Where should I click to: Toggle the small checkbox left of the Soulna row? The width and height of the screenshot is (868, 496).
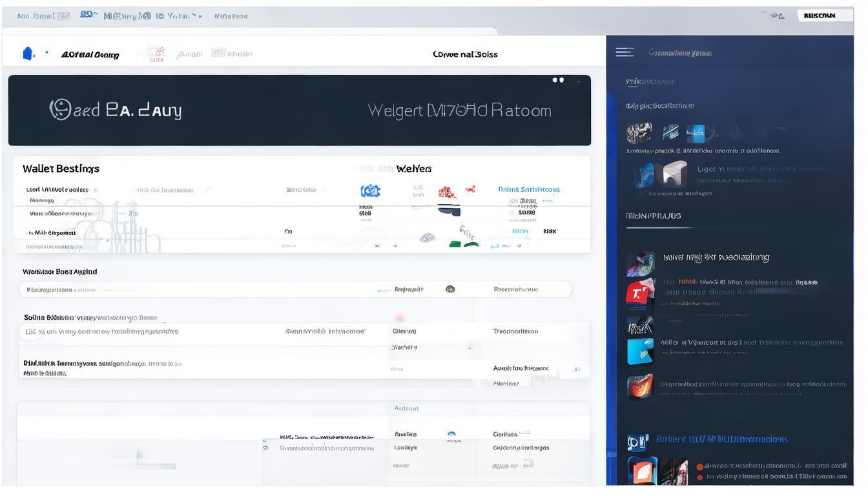[x=30, y=331]
